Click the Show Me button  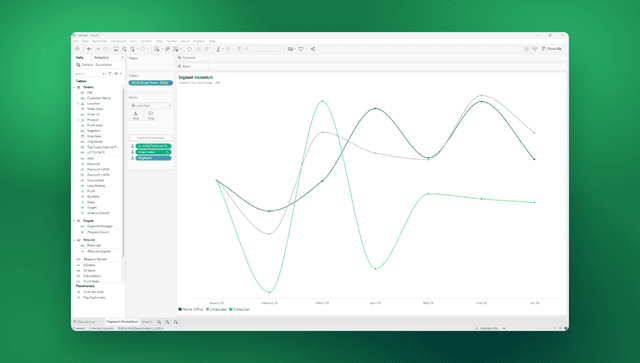[x=552, y=49]
